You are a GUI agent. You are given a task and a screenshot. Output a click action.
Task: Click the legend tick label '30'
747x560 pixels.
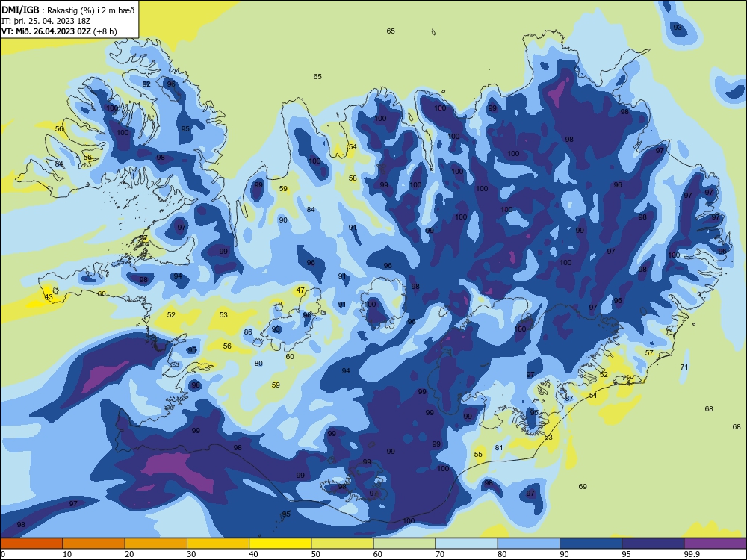pos(191,554)
